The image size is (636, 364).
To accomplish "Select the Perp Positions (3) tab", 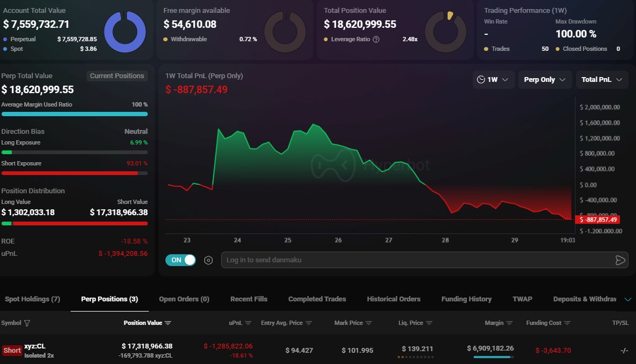I will 110,299.
